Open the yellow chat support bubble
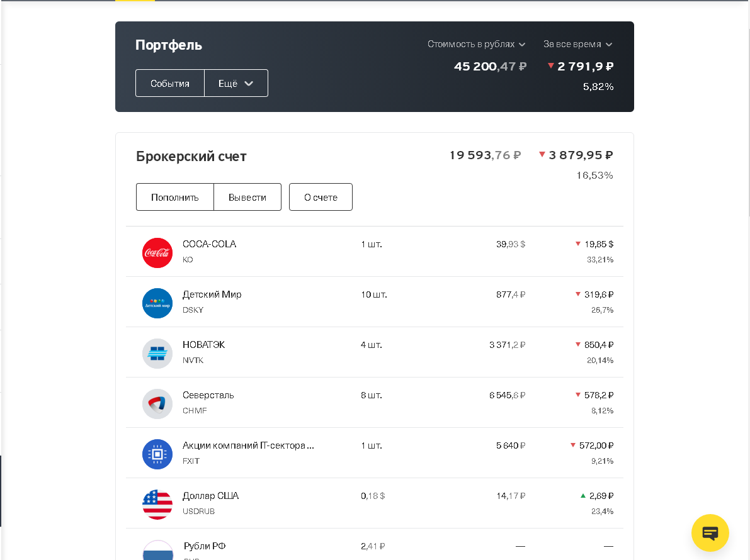 click(x=710, y=533)
